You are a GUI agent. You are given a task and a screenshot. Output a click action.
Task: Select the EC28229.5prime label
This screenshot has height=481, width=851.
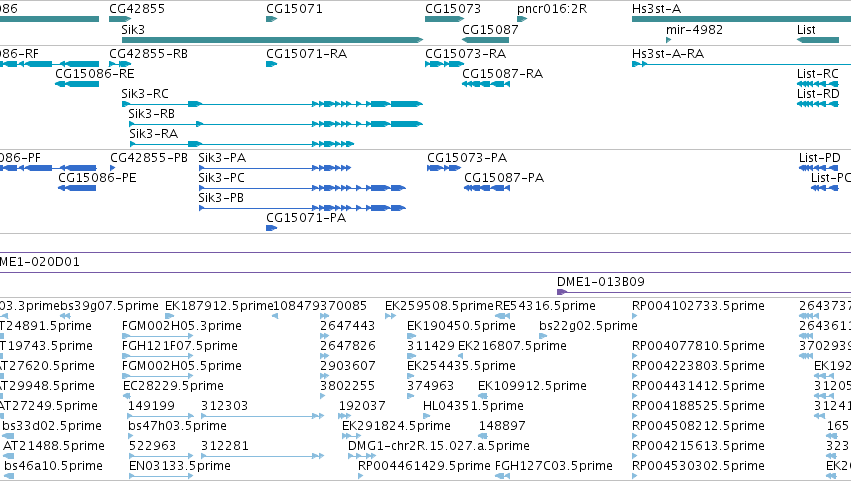(x=173, y=387)
